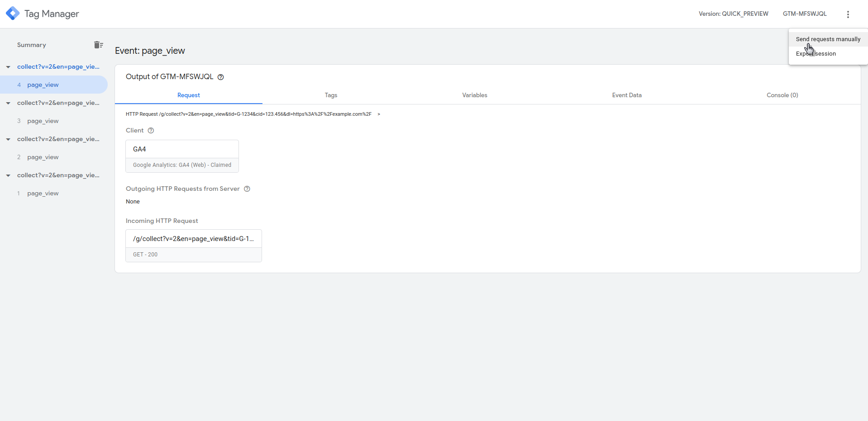Click the GTM-MFSWJQL container ID in header
The width and height of the screenshot is (868, 421).
(805, 14)
